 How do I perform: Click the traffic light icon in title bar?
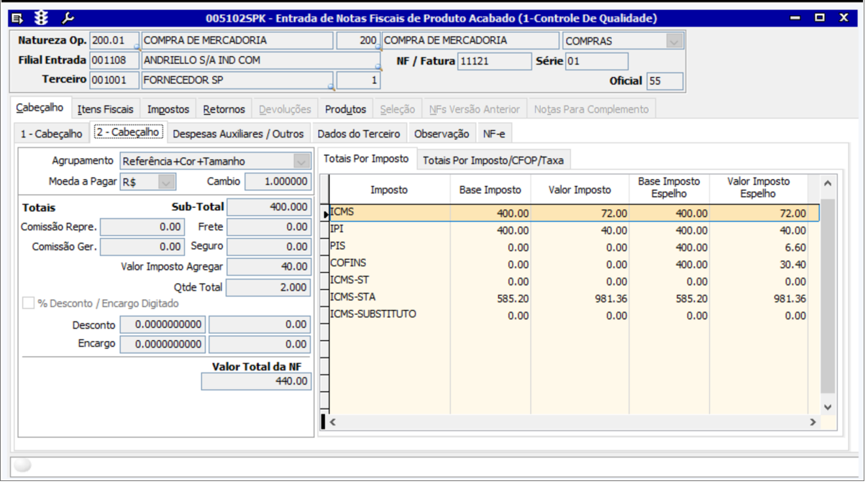[x=41, y=18]
